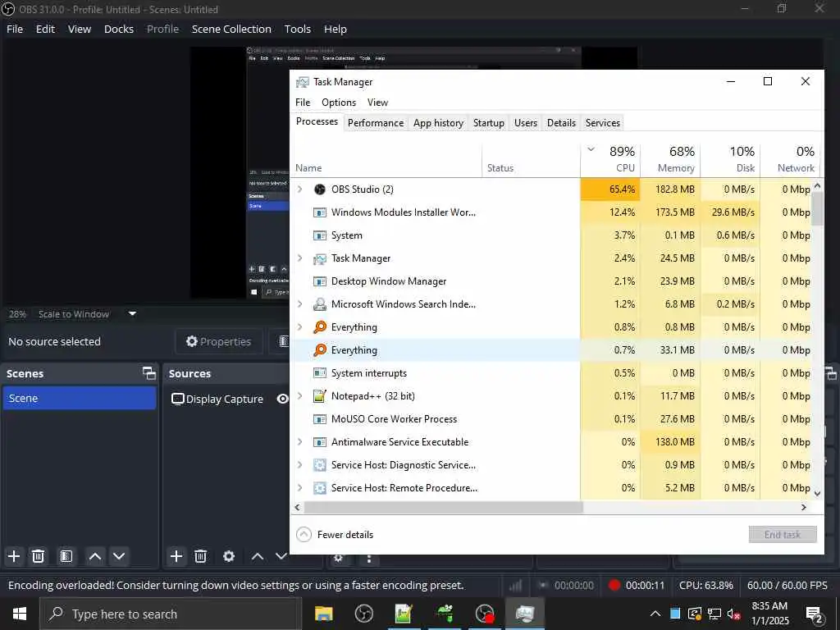Click the network tray icon
840x630 pixels.
714,614
